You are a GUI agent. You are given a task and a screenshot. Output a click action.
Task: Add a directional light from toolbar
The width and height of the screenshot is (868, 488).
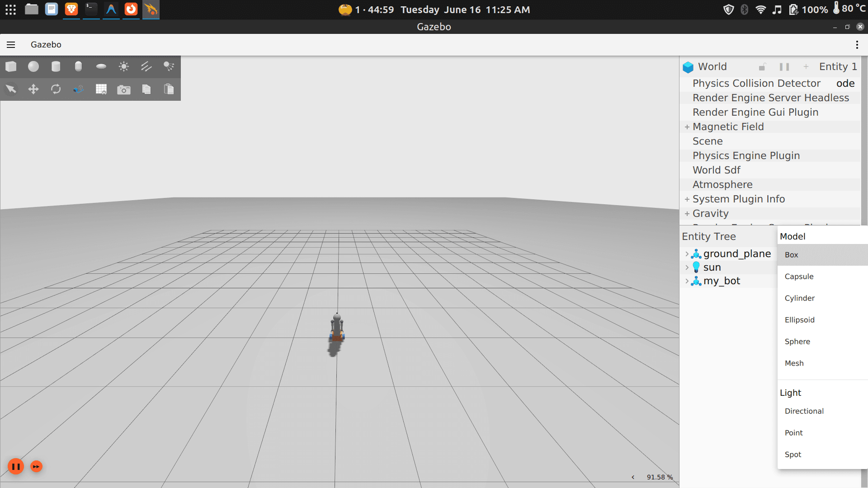tap(146, 67)
